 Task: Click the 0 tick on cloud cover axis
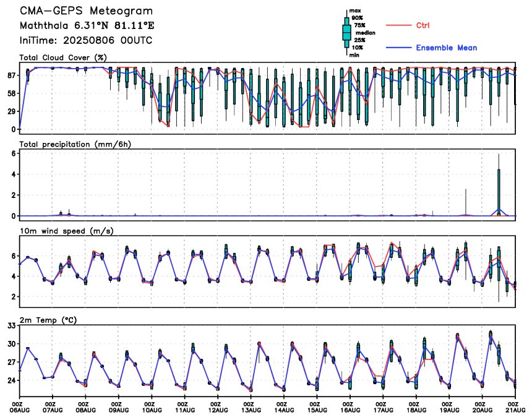pyautogui.click(x=14, y=130)
